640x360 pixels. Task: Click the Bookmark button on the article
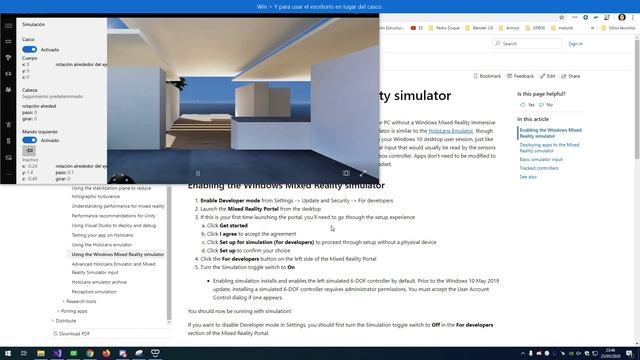tap(487, 76)
